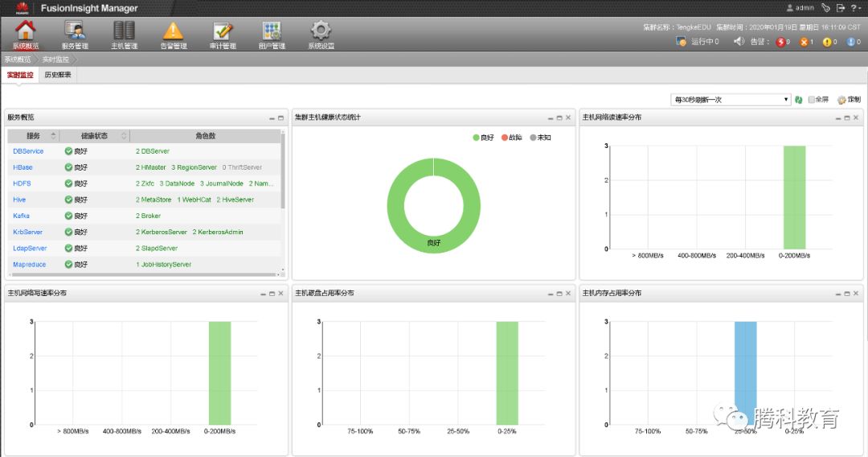Open the 主机管理 host management icon
The image size is (868, 457).
[124, 31]
